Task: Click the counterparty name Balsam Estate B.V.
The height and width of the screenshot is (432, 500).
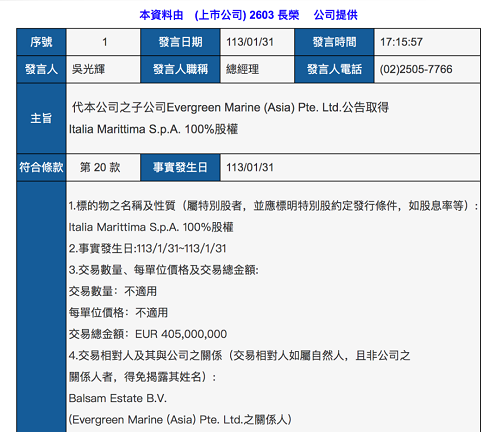Action: tap(118, 398)
